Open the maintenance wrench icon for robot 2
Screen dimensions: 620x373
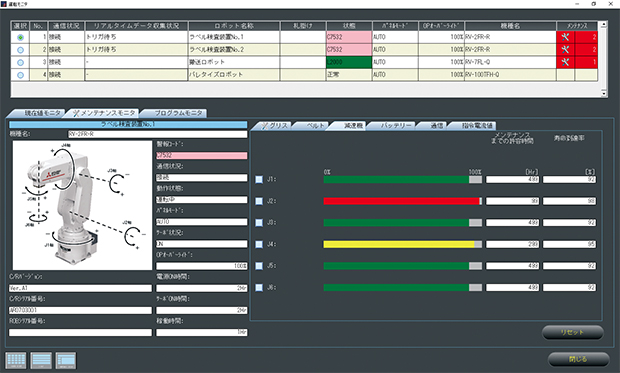(x=565, y=49)
